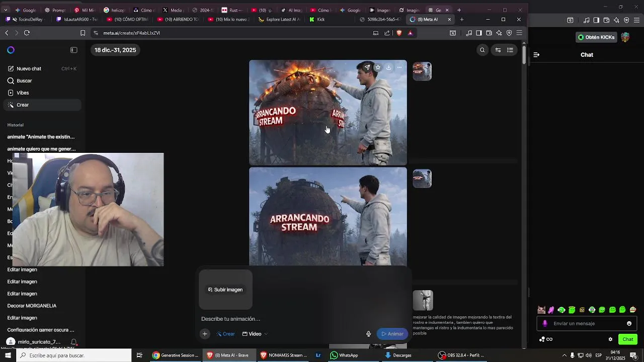The height and width of the screenshot is (362, 644).
Task: Open Vibes in the sidebar
Action: [x=42, y=93]
